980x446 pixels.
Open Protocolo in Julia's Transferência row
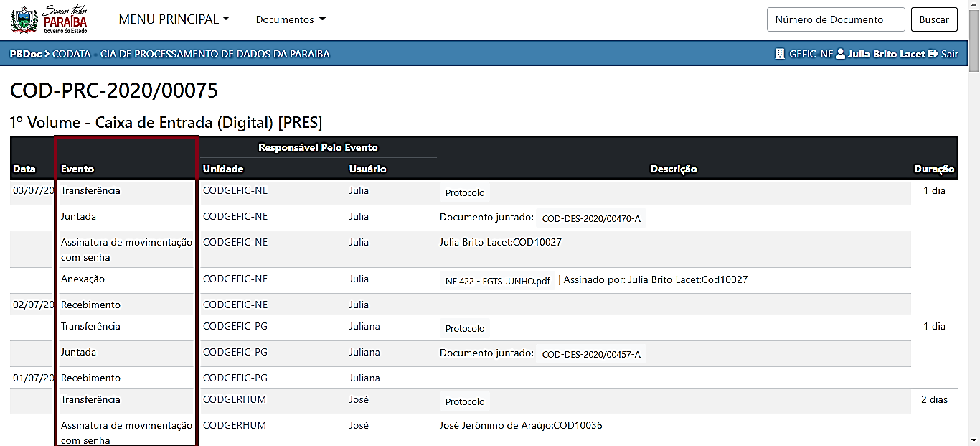[465, 192]
